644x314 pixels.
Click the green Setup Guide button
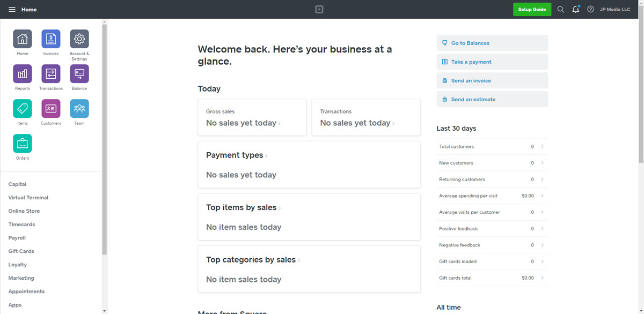pos(532,10)
